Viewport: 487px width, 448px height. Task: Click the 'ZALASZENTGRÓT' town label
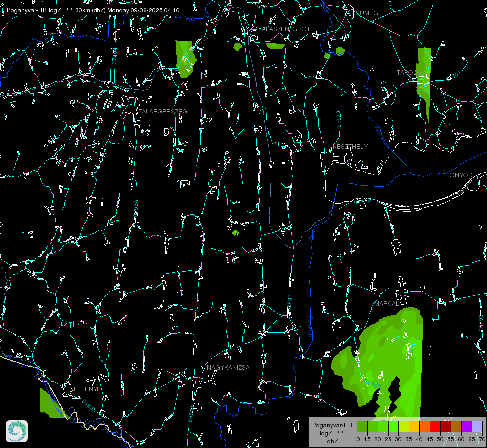[x=284, y=29]
